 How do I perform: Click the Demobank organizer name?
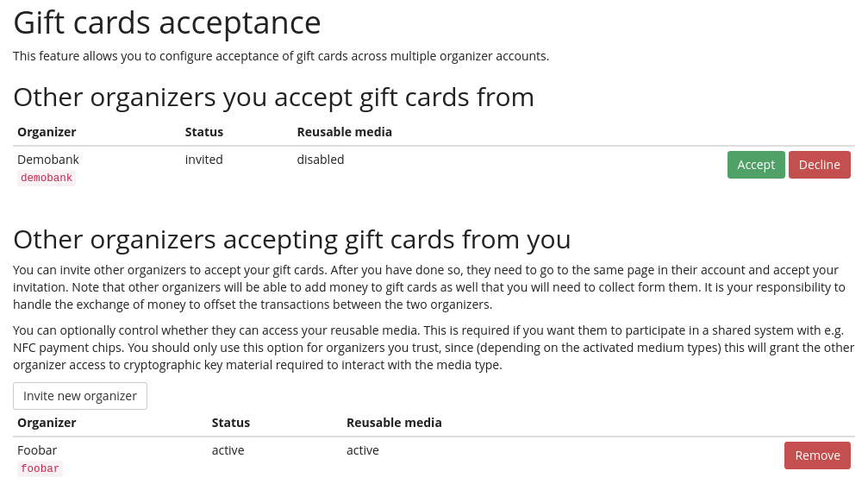[48, 160]
